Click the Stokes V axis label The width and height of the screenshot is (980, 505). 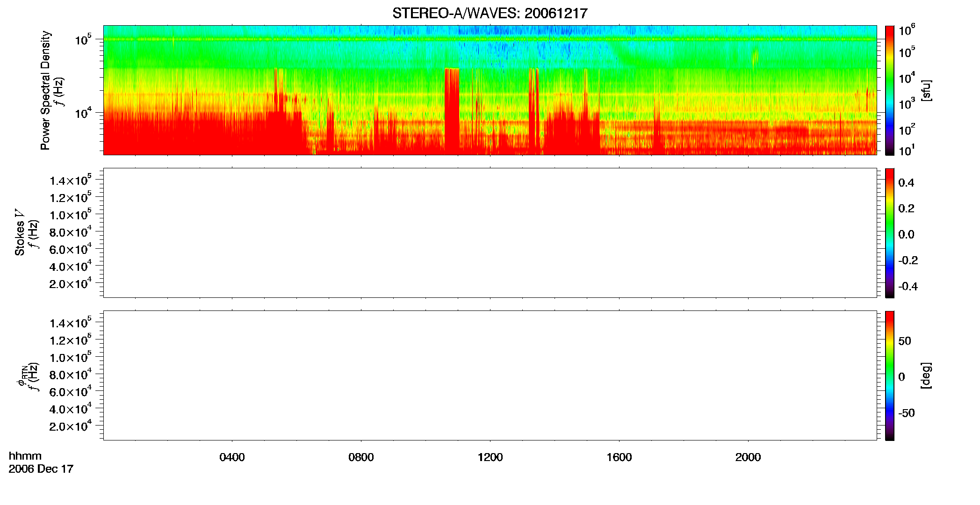tap(20, 232)
